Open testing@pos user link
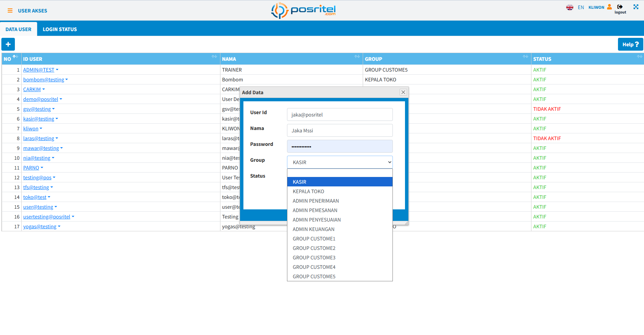Image resolution: width=644 pixels, height=335 pixels. pos(37,178)
